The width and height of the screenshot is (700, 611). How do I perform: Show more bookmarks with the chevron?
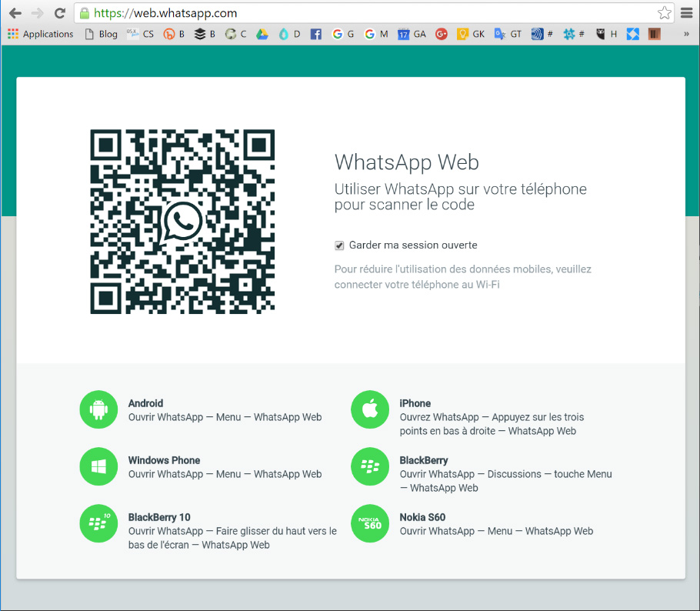coord(686,34)
